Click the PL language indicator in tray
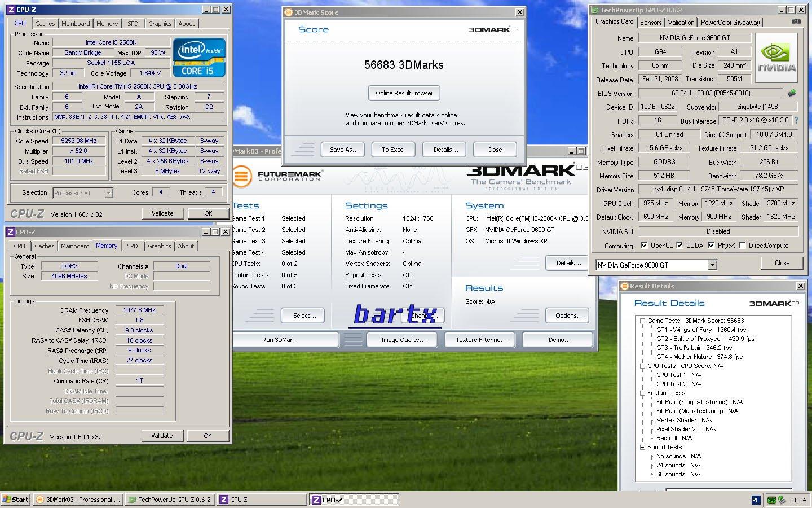Image resolution: width=812 pixels, height=508 pixels. (x=756, y=500)
